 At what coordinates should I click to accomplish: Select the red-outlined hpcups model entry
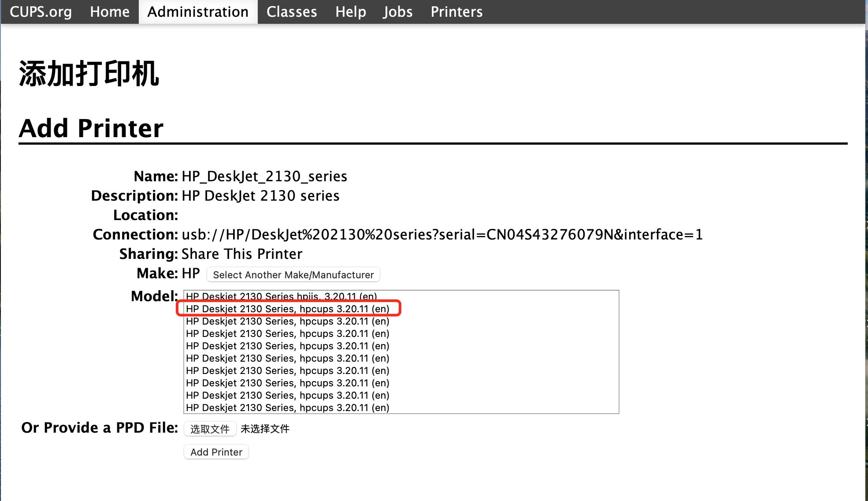tap(287, 309)
